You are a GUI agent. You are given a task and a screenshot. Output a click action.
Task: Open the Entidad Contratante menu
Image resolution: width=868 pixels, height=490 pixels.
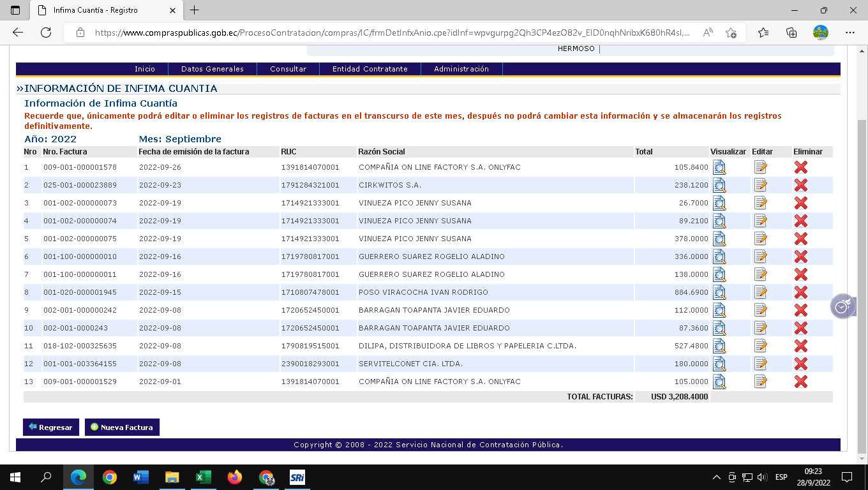370,69
